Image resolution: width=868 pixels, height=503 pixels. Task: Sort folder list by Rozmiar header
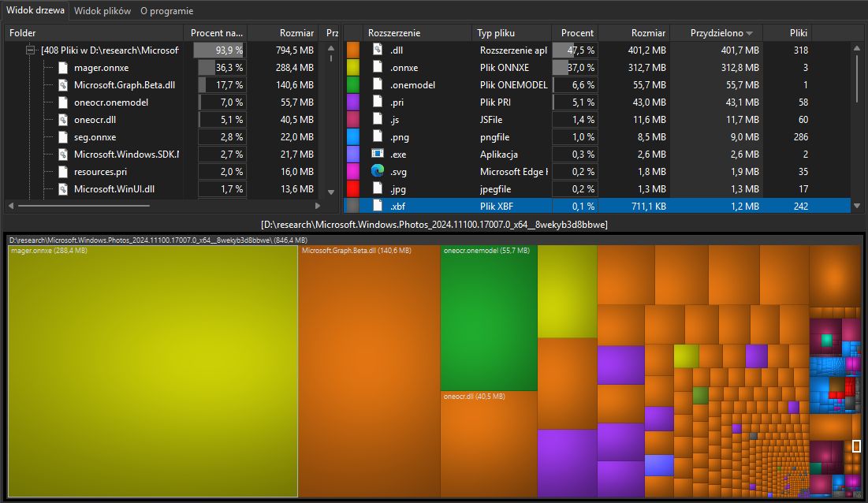pyautogui.click(x=283, y=33)
